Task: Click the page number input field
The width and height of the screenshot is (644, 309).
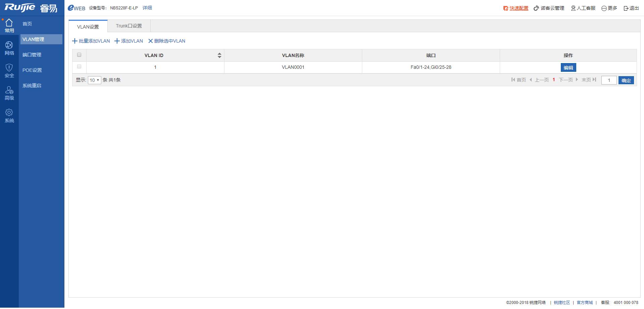Action: [x=609, y=80]
